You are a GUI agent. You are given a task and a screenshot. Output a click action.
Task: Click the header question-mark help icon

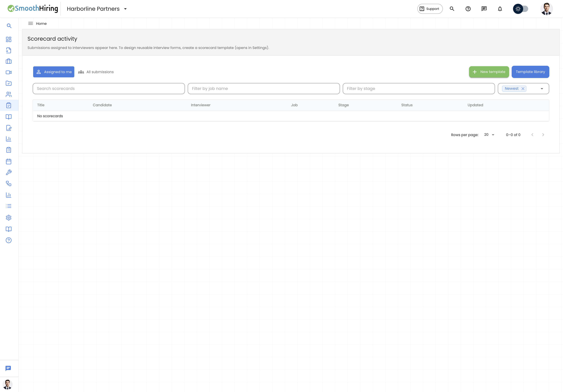point(468,9)
